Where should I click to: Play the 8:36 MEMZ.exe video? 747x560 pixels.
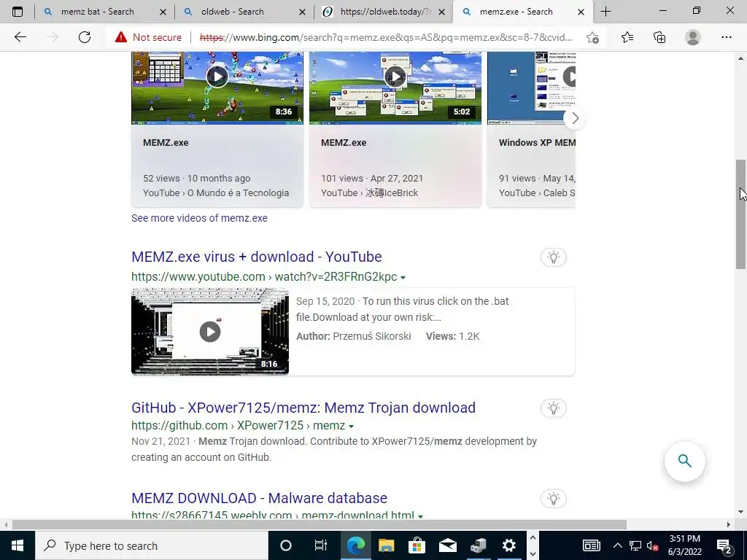(x=217, y=77)
